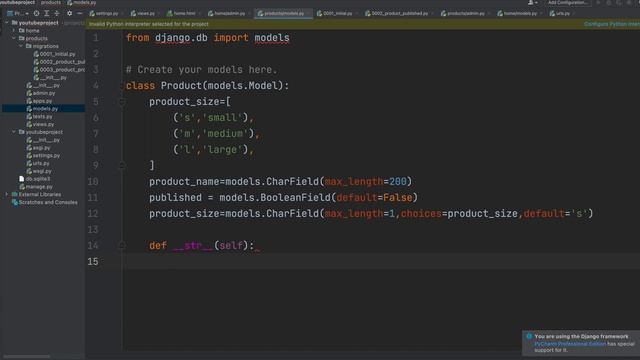This screenshot has height=360, width=640.
Task: Select db.sqlite3 file in tree
Action: pyautogui.click(x=38, y=179)
